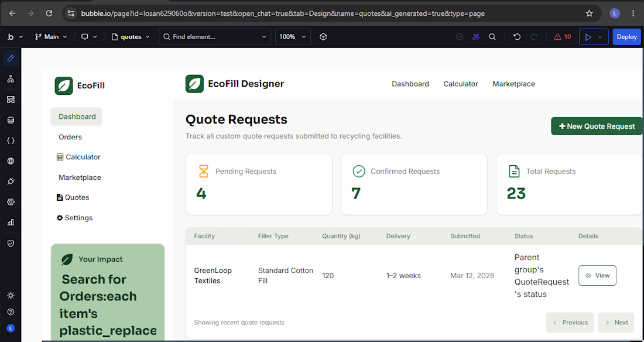Expand the preview options arrow
Image resolution: width=644 pixels, height=342 pixels.
pyautogui.click(x=601, y=37)
